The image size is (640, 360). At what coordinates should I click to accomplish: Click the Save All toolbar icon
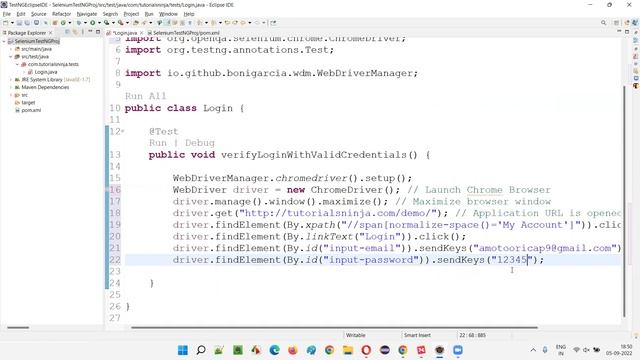coord(27,23)
